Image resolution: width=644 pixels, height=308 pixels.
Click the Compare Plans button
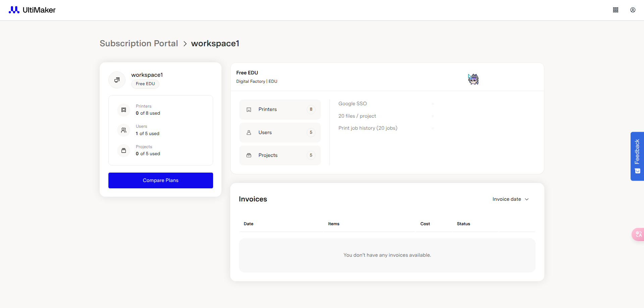[x=160, y=180]
